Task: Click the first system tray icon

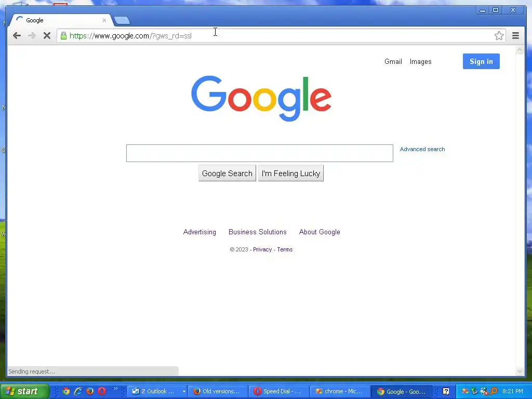Action: (465, 391)
